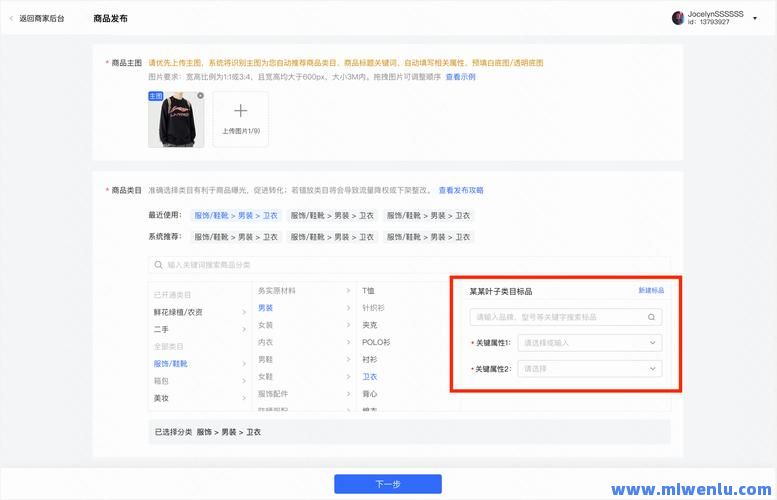Expand the 男鞋 subcategory chevron
Screen dimensions: 777x500
point(348,359)
